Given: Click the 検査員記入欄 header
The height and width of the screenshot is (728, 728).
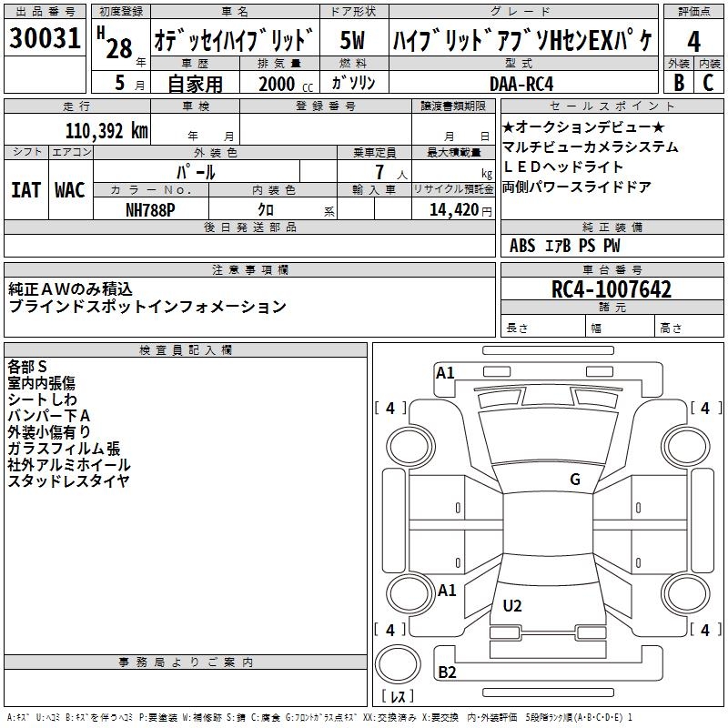Looking at the screenshot, I should (x=186, y=350).
